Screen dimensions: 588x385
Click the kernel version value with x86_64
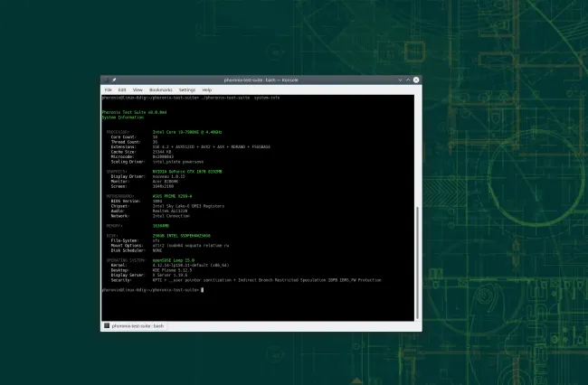[x=191, y=265]
